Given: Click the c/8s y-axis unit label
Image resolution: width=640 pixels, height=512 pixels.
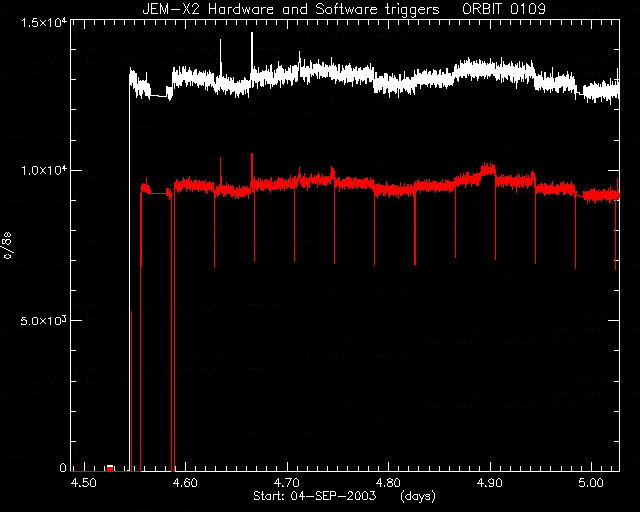Looking at the screenshot, I should point(8,245).
